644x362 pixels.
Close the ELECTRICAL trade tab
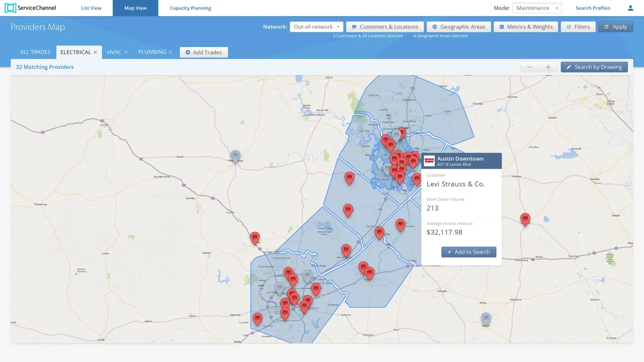[95, 53]
